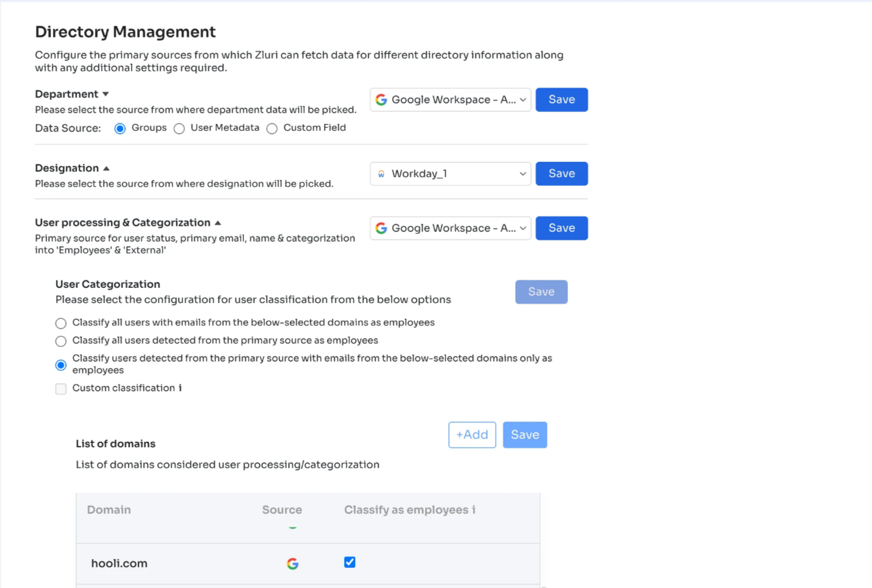The image size is (872, 588).
Task: Select the Groups data source radio
Action: click(x=120, y=128)
